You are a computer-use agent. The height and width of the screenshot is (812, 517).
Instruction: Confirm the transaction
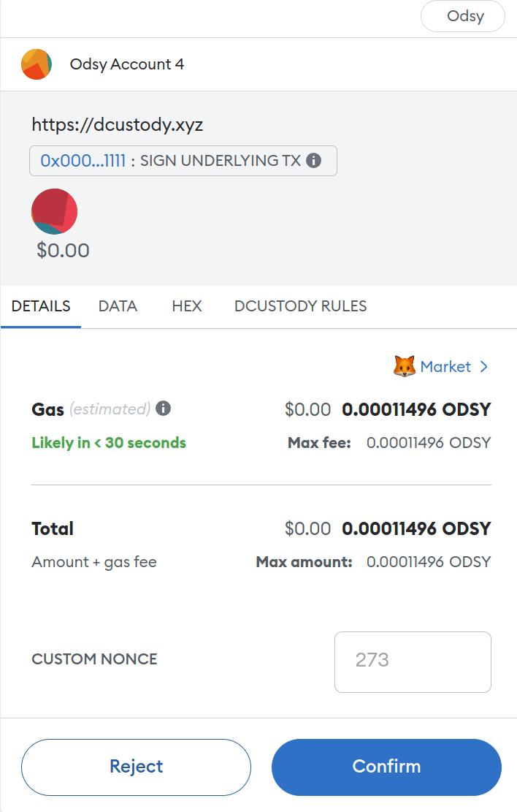(x=386, y=767)
